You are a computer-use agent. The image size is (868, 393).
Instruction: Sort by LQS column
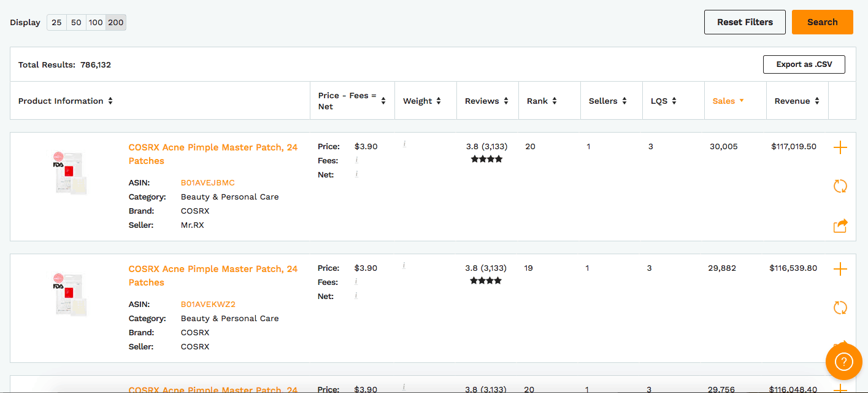(x=664, y=101)
